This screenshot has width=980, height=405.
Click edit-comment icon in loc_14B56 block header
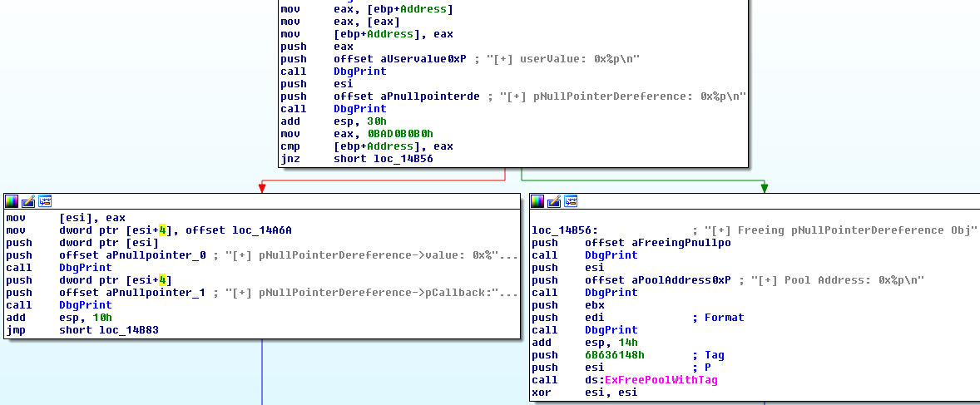coord(554,201)
